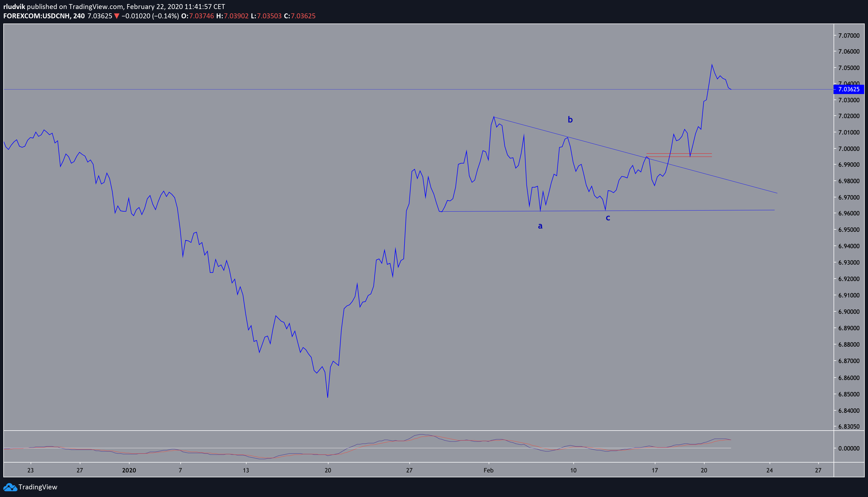Click time axis label 13
Screen dimensions: 868x497
coord(246,470)
